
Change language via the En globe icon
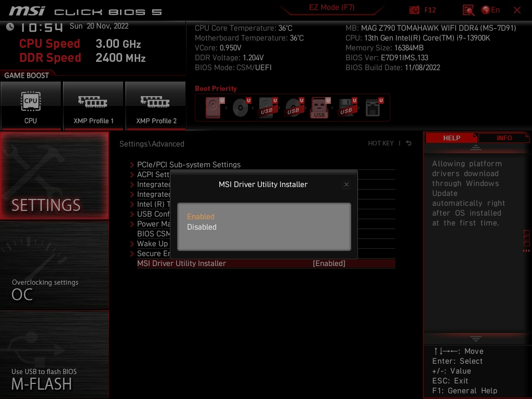point(490,10)
